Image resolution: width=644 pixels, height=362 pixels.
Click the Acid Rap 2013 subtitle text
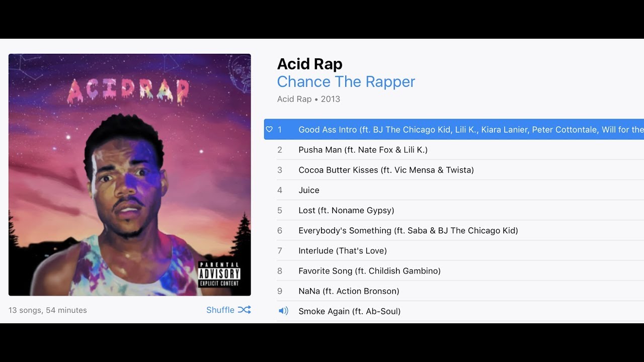(309, 99)
